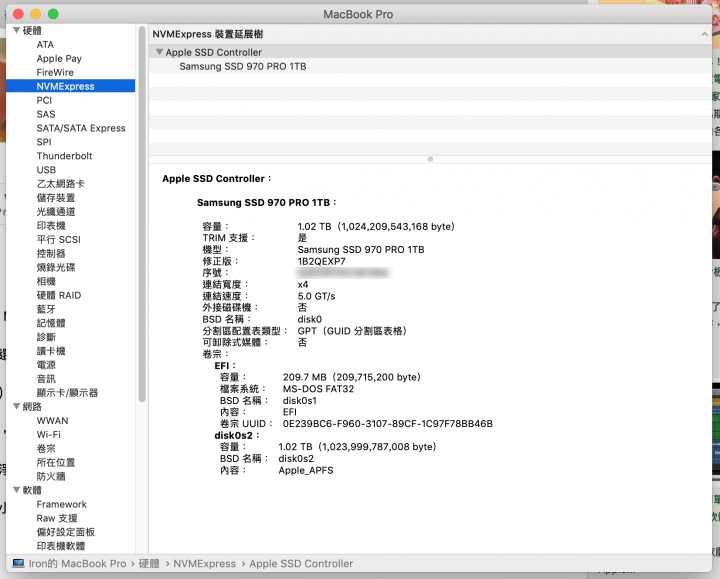Click the Apple_APFS content value
Viewport: 720px width, 579px height.
306,470
